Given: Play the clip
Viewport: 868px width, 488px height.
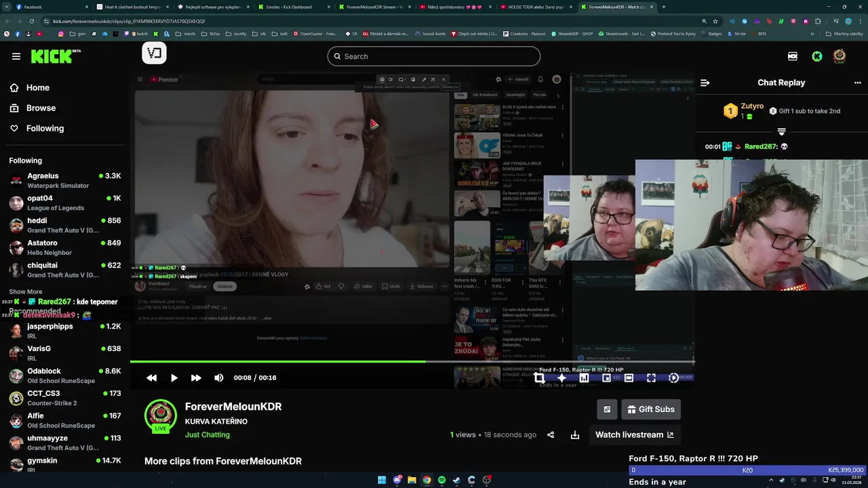Looking at the screenshot, I should 174,378.
